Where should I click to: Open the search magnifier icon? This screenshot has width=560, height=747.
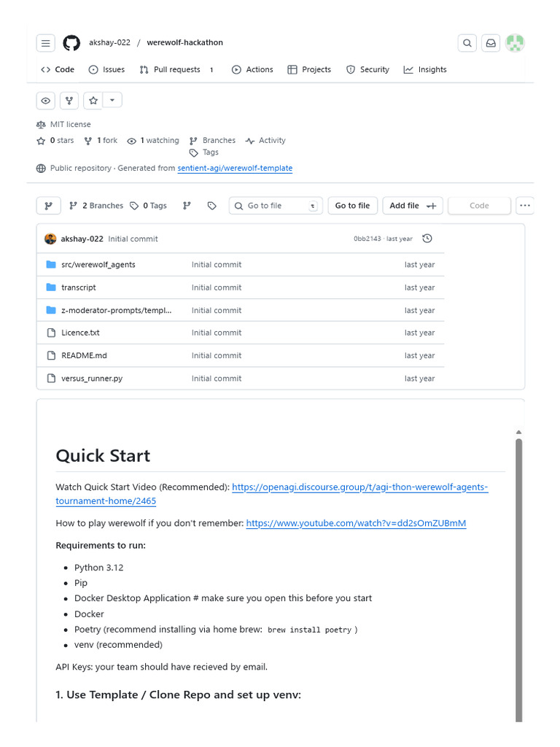(x=467, y=43)
